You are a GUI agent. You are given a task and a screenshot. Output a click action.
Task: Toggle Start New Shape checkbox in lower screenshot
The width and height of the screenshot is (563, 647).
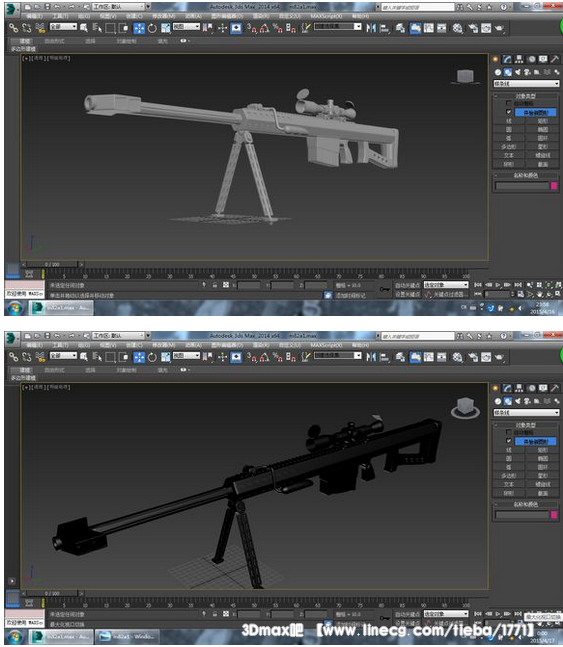click(509, 441)
